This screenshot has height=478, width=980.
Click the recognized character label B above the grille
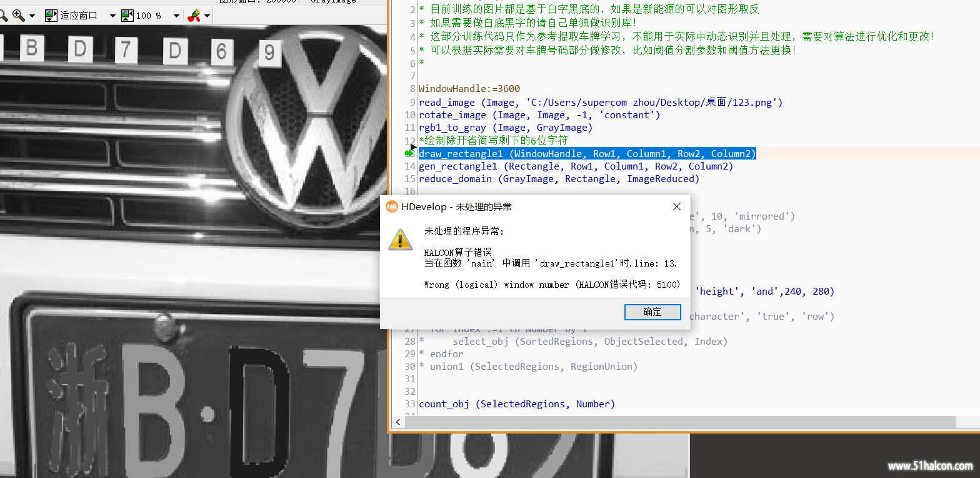coord(32,48)
